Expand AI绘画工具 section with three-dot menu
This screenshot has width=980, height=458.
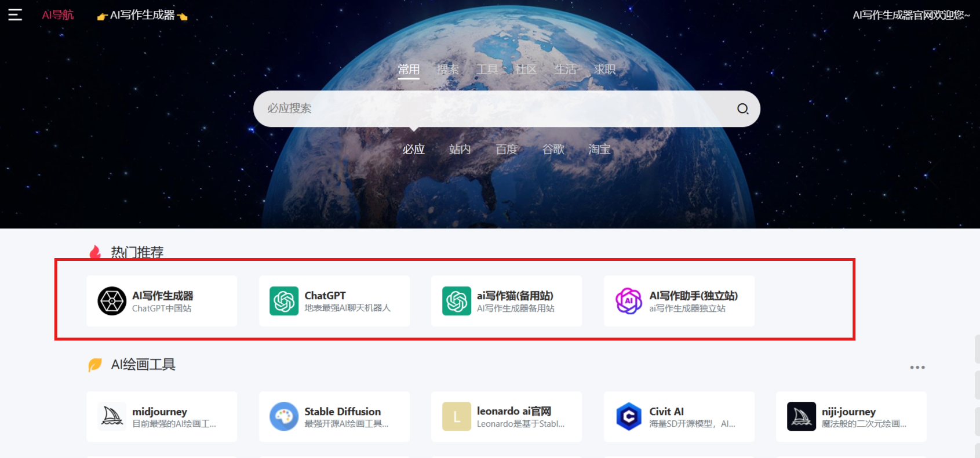(917, 368)
